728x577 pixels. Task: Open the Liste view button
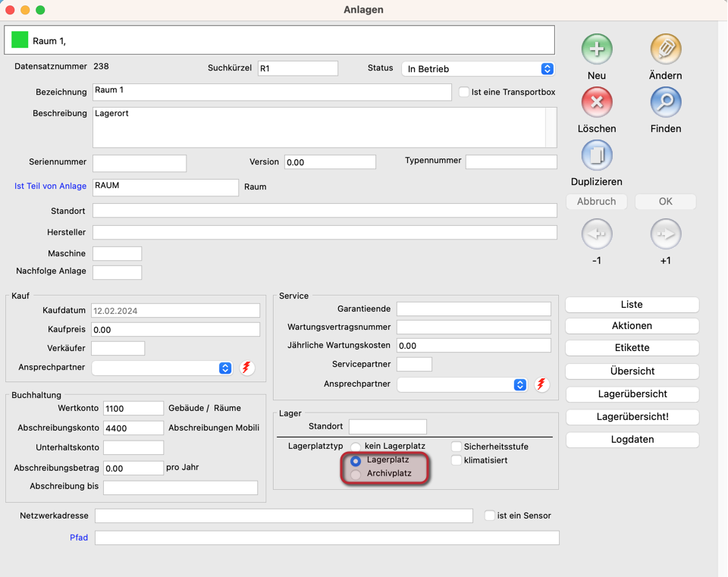tap(632, 304)
